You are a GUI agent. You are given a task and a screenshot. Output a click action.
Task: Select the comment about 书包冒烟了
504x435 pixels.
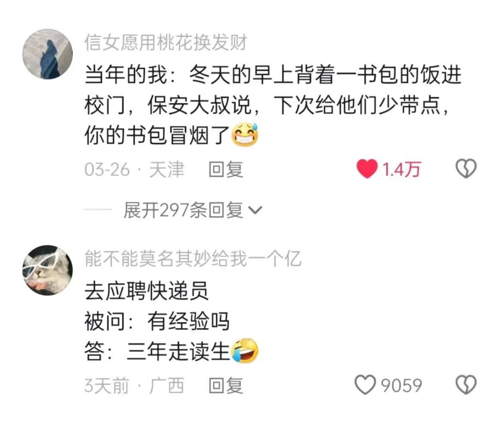point(273,105)
